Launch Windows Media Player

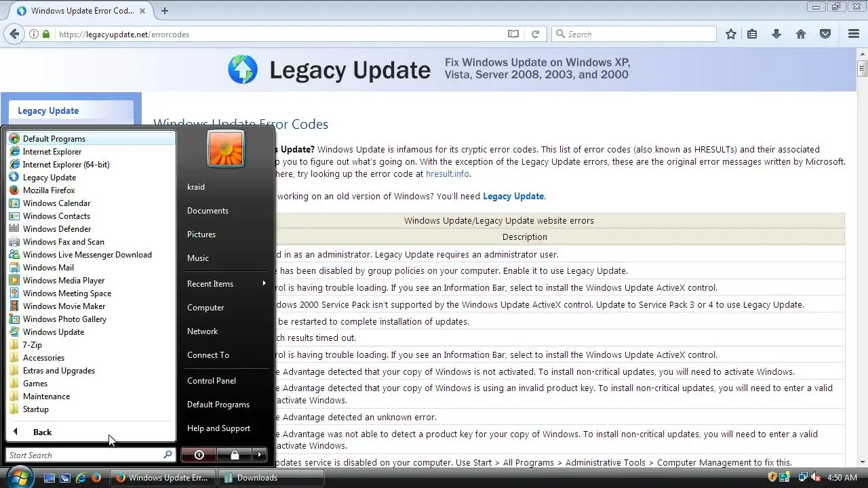91,280
